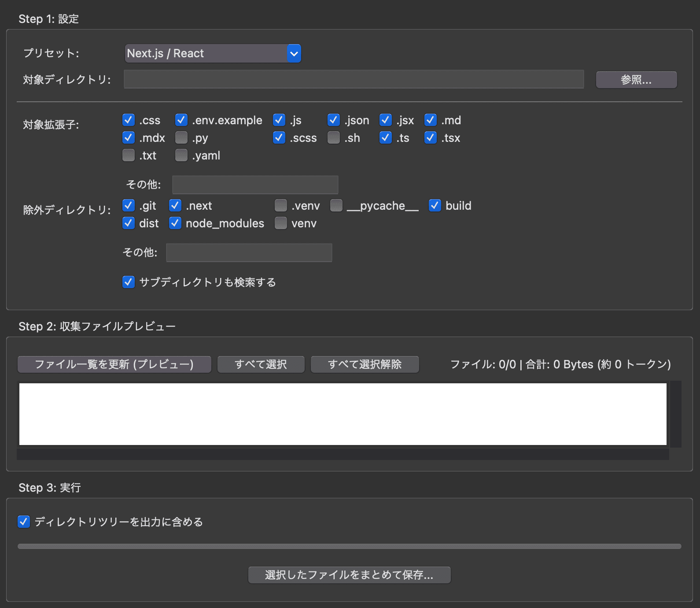700x608 pixels.
Task: Click the すべて選択 button
Action: point(261,364)
